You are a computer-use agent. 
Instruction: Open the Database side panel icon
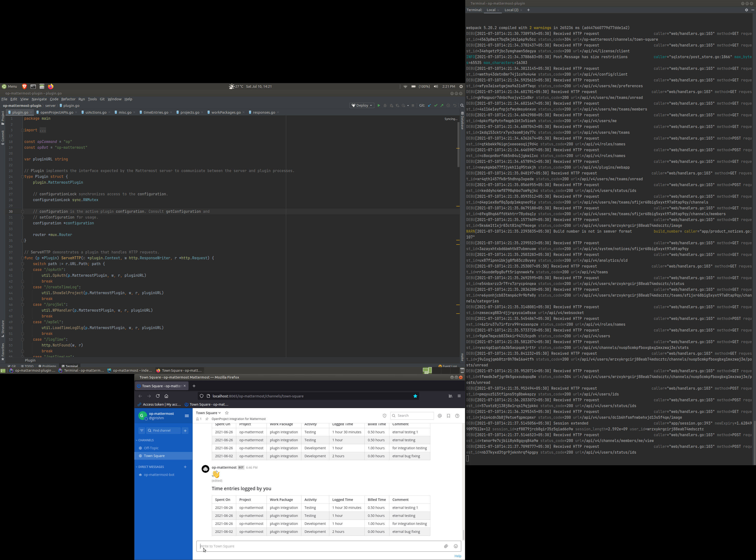pyautogui.click(x=462, y=121)
